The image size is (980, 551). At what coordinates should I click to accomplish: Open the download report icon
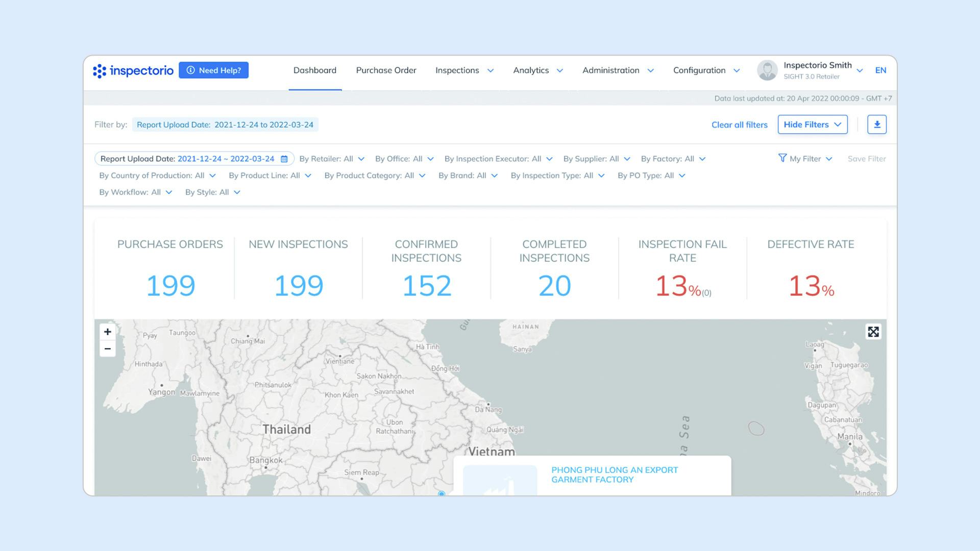click(877, 124)
